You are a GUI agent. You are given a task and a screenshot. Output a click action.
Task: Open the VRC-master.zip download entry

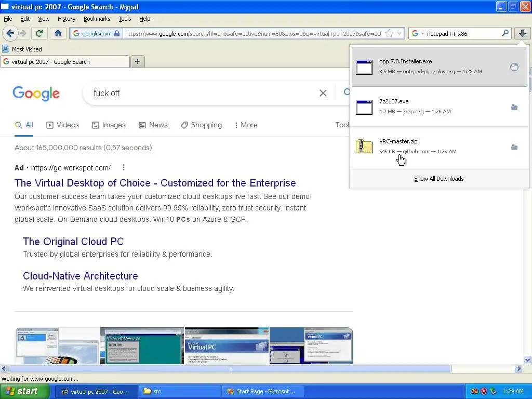pyautogui.click(x=440, y=147)
